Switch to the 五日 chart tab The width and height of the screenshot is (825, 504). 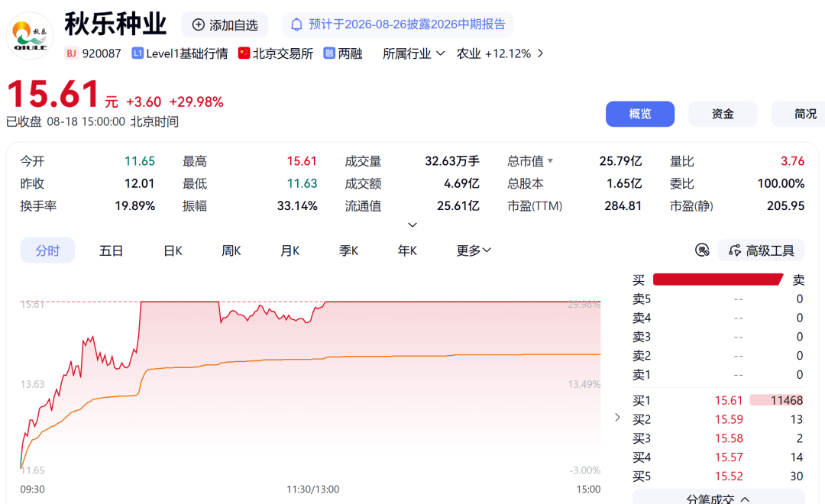coord(111,250)
